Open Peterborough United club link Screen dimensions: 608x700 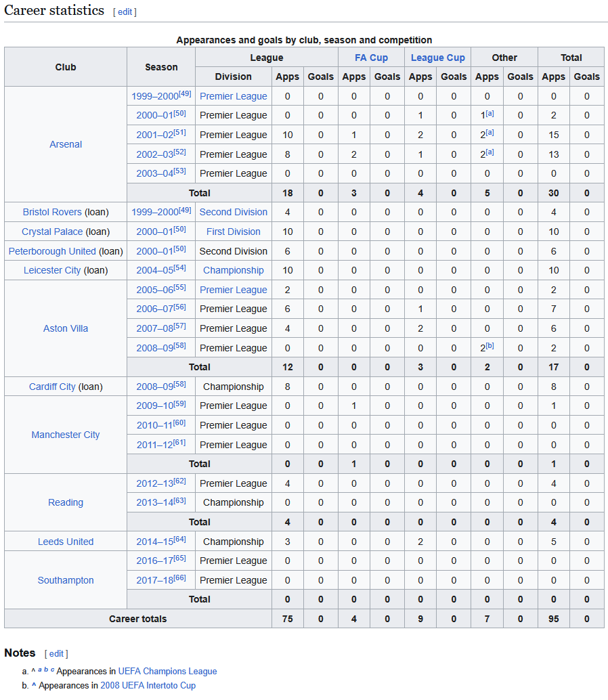(x=52, y=251)
